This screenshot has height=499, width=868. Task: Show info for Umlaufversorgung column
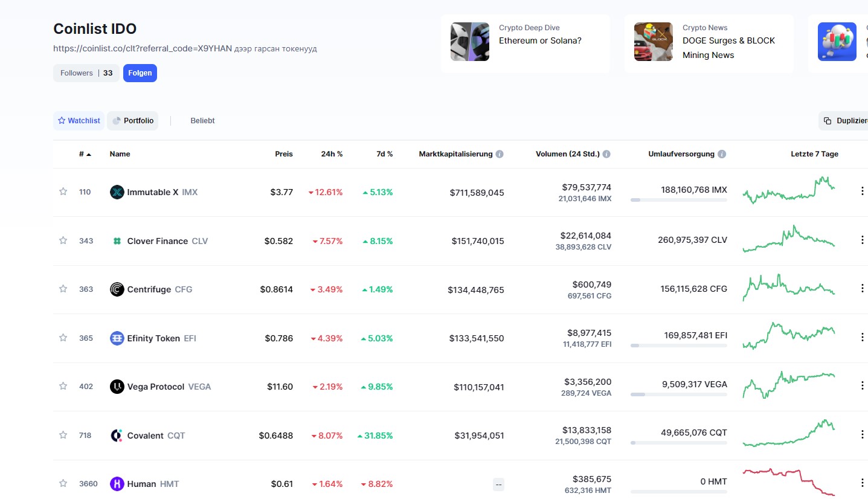click(722, 154)
